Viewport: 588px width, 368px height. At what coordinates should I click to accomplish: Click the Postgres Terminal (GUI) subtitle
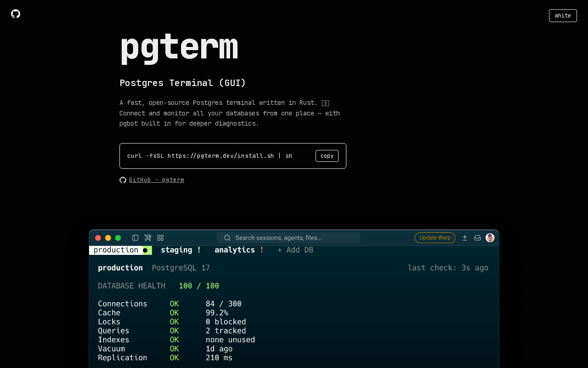pos(183,83)
